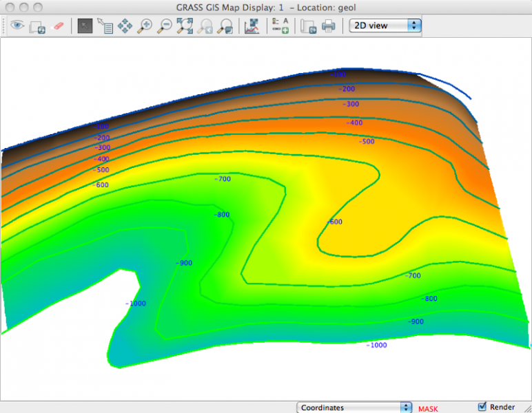
Task: Activate the Query map layers tool
Action: [x=105, y=26]
